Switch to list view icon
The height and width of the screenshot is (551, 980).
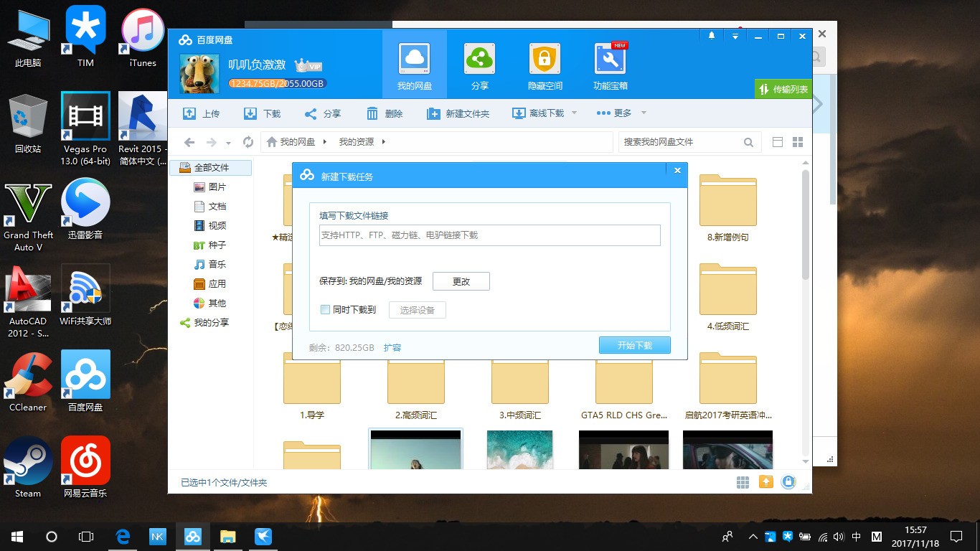778,142
